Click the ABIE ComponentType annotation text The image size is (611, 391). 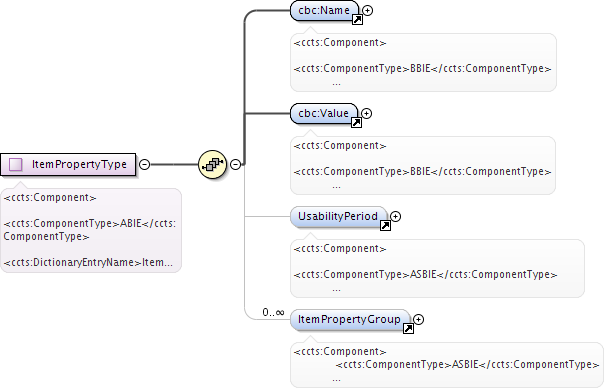point(90,230)
